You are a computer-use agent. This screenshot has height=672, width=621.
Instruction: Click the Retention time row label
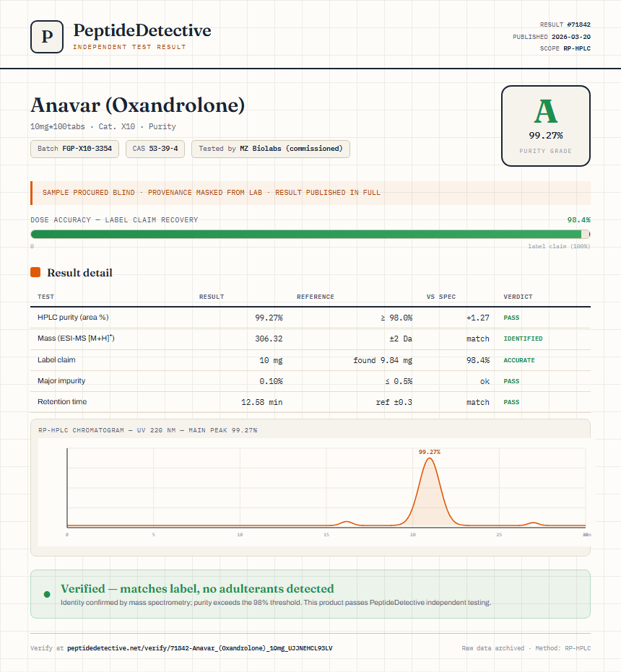[62, 401]
